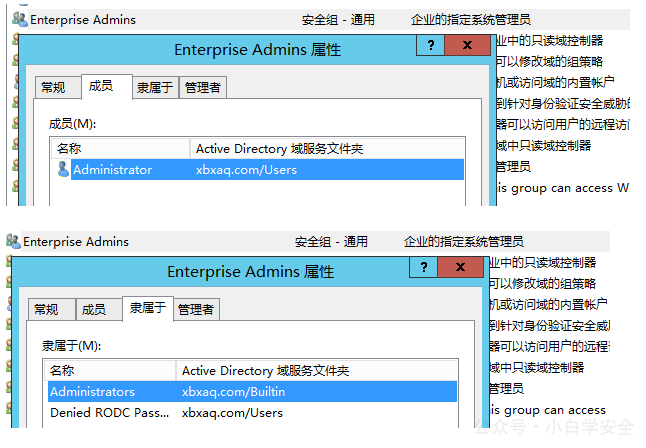The height and width of the screenshot is (448, 646).
Task: Sort by Active Directory 域服务文件夹 in 隶属于(M) list
Action: click(316, 371)
